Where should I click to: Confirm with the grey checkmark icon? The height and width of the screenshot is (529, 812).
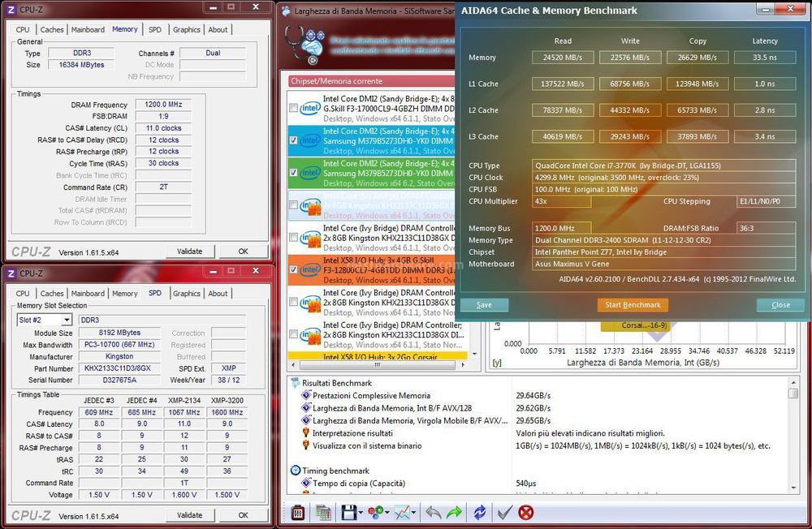[x=504, y=513]
